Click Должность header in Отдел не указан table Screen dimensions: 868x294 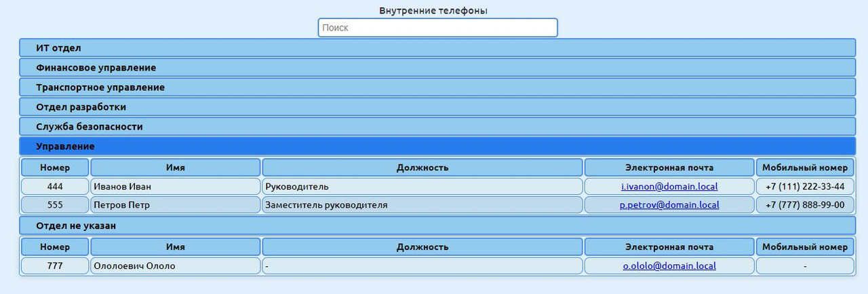(x=422, y=247)
